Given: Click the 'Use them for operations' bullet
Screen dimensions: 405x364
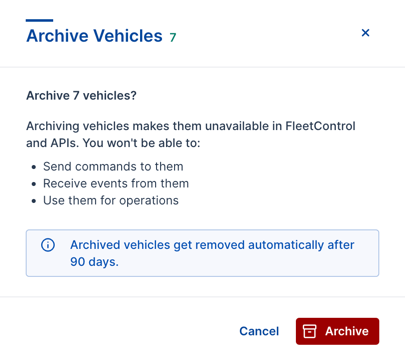Looking at the screenshot, I should (x=111, y=200).
